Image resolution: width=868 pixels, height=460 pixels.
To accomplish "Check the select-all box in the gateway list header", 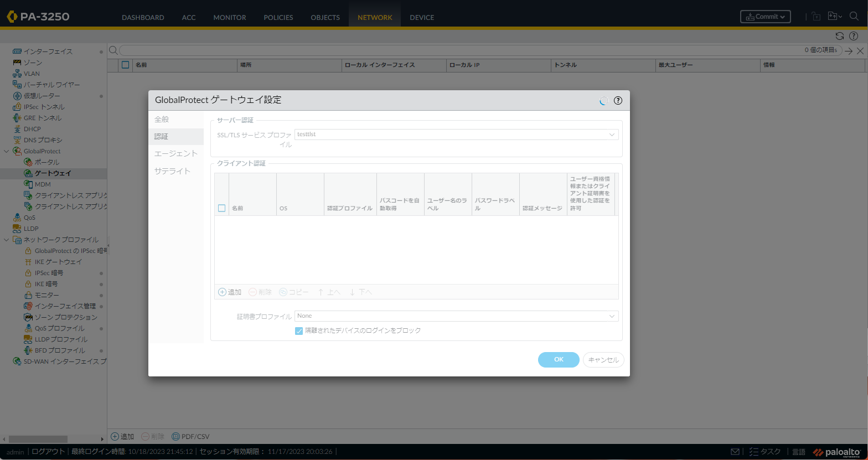I will point(126,65).
